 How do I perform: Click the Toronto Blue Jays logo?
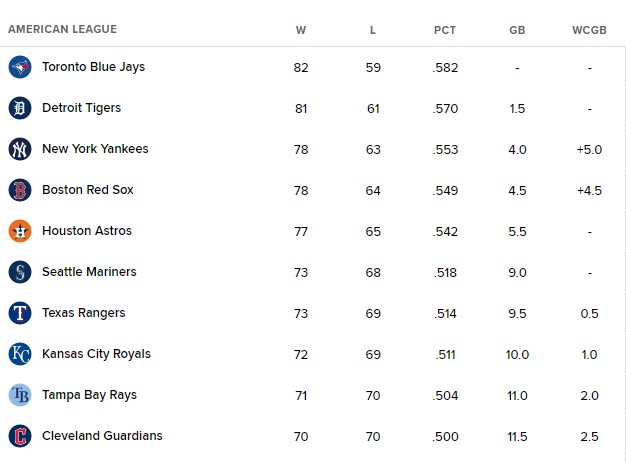pos(20,67)
